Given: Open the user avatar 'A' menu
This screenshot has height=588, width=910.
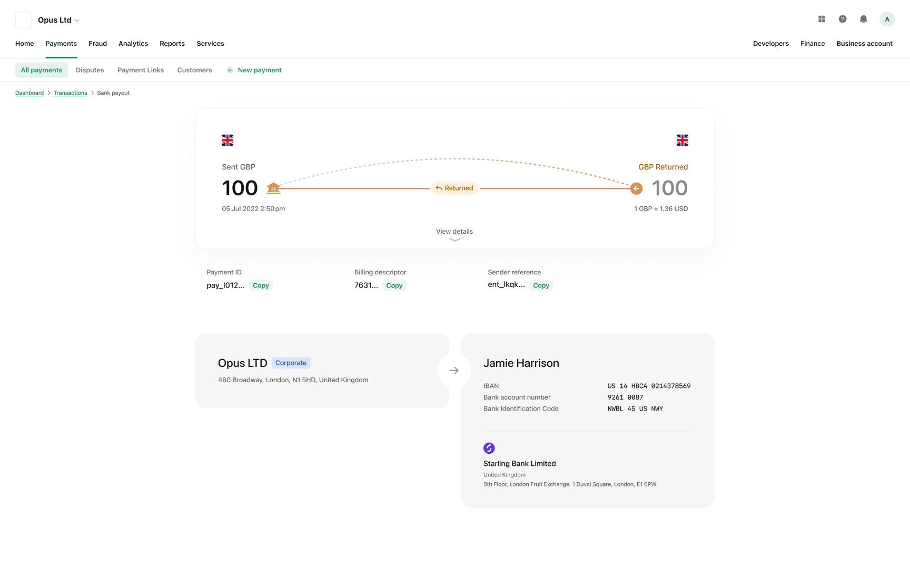Looking at the screenshot, I should point(887,19).
